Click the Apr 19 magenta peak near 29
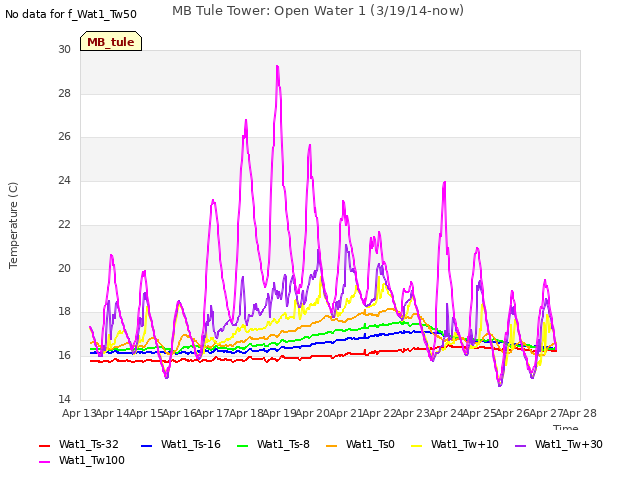 coord(278,67)
